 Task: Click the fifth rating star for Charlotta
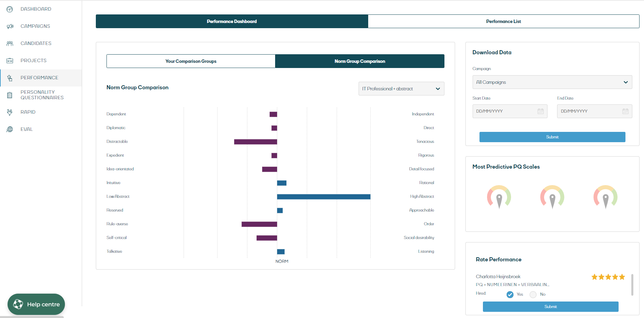(622, 277)
